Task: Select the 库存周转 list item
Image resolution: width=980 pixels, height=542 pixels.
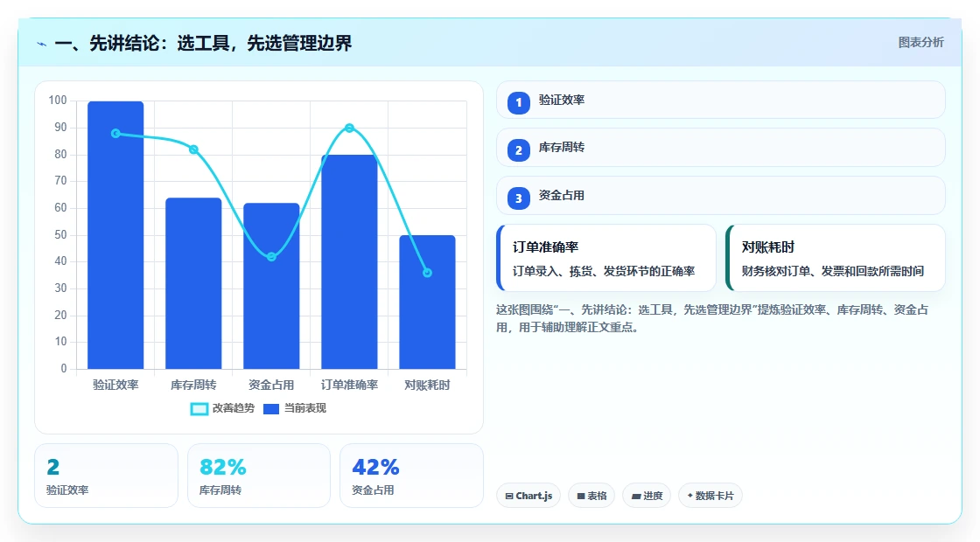Action: pos(721,148)
